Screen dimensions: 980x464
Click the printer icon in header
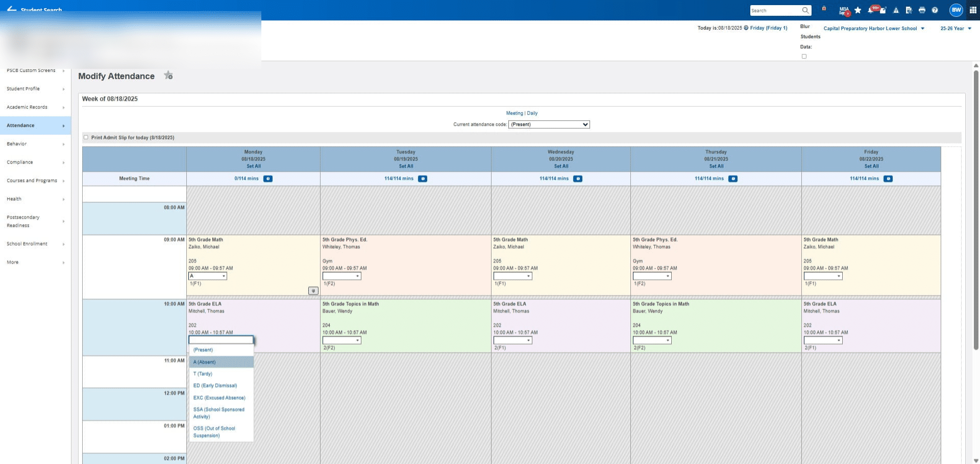click(922, 10)
